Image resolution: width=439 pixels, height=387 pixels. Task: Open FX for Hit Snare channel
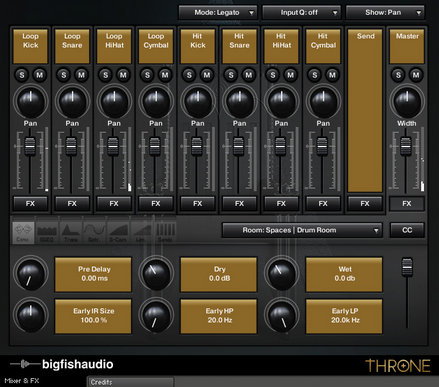tap(240, 203)
